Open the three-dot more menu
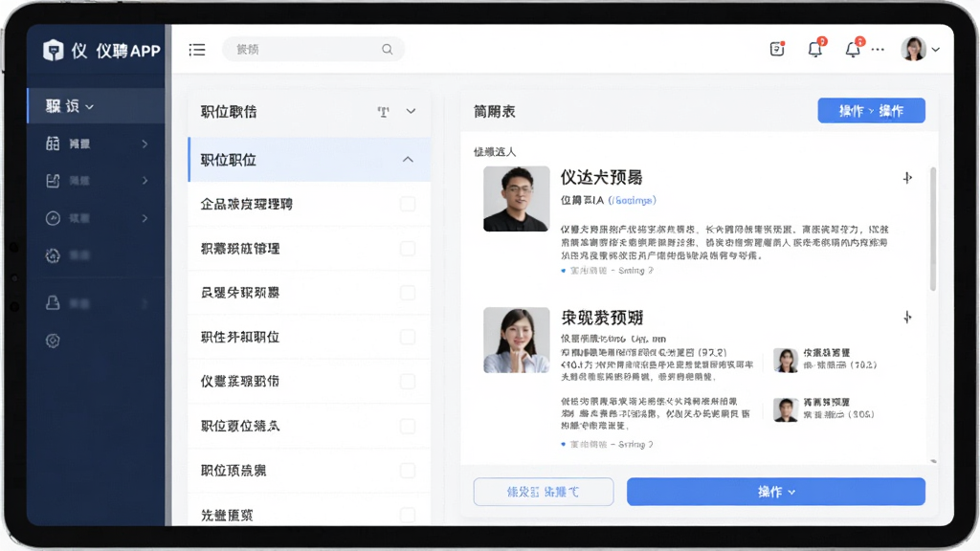 click(879, 50)
